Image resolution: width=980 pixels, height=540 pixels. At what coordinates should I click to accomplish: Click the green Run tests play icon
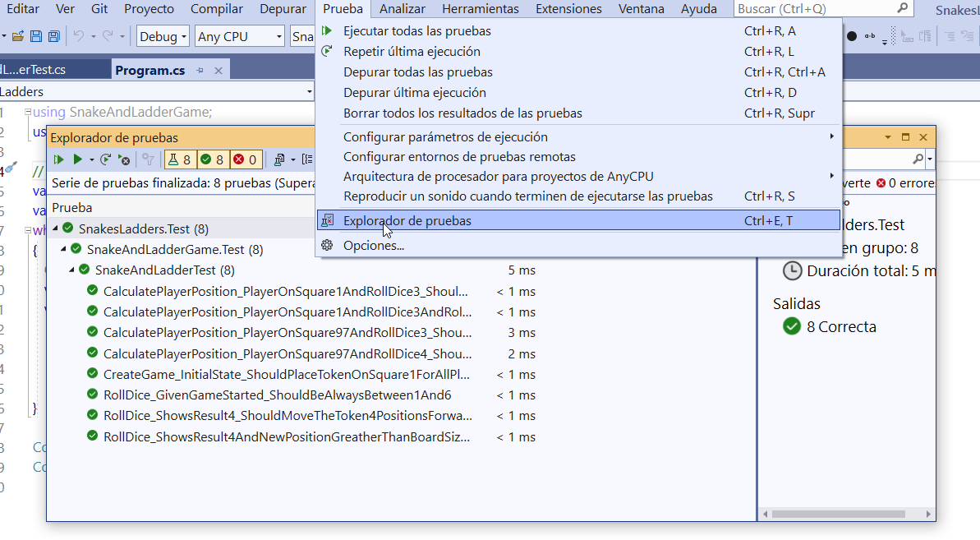[77, 160]
